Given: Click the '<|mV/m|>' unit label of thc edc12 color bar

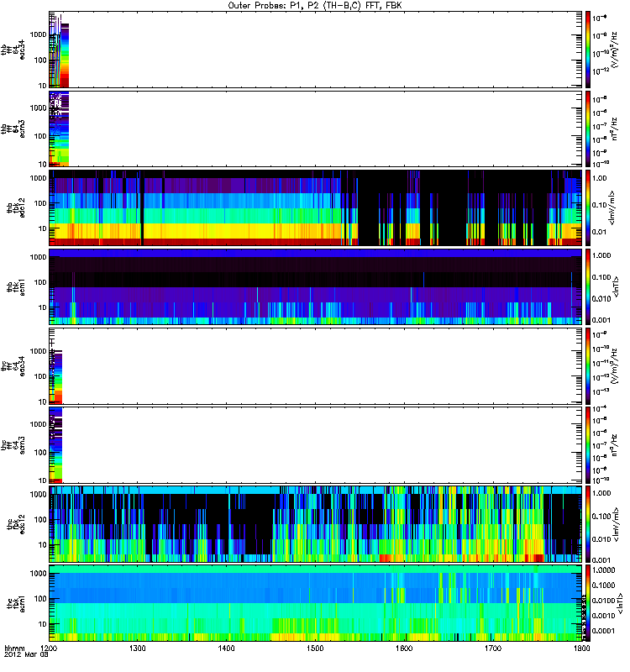Looking at the screenshot, I should (616, 524).
